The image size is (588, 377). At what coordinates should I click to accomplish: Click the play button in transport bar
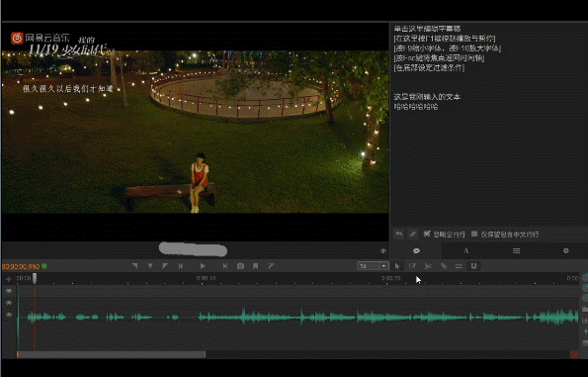pyautogui.click(x=203, y=266)
